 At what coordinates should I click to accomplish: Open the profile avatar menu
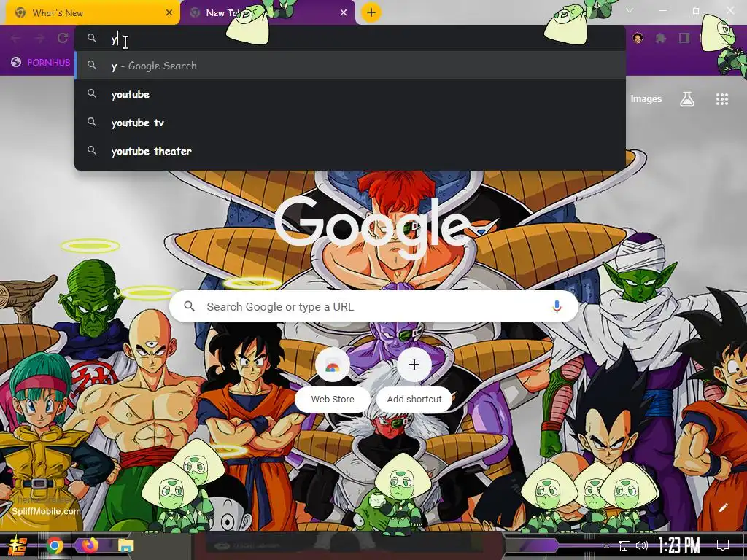tap(638, 38)
